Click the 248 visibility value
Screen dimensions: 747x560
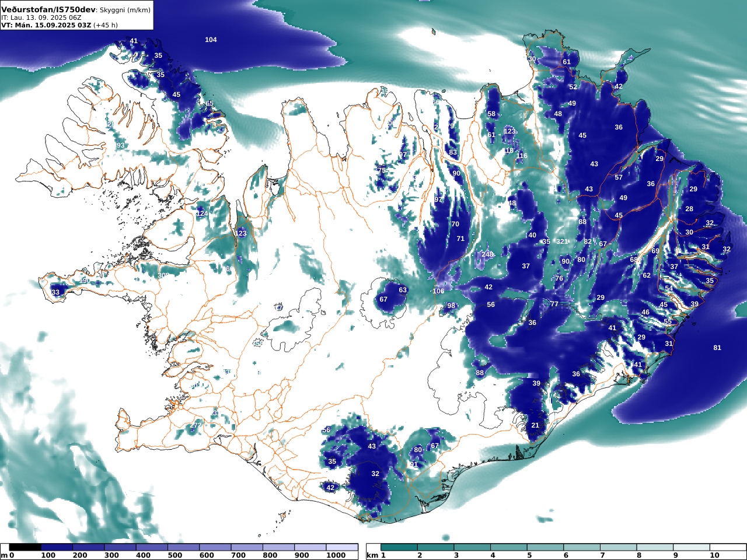(487, 254)
